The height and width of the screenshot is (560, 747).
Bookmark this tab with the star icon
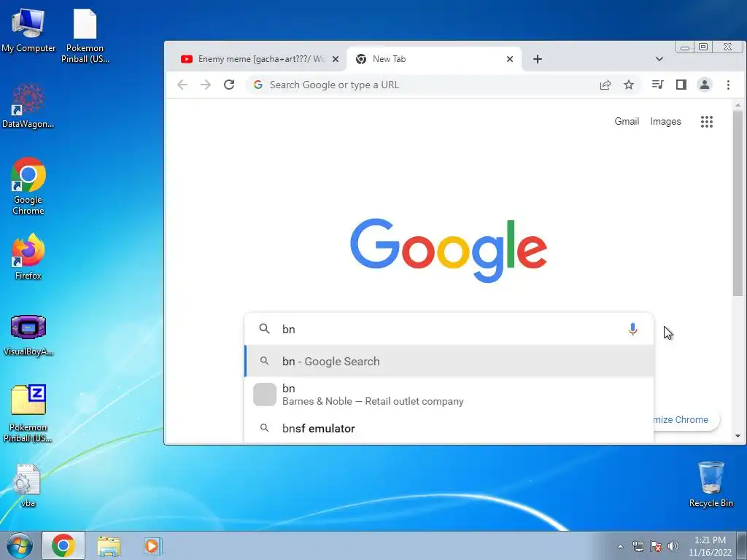tap(629, 85)
